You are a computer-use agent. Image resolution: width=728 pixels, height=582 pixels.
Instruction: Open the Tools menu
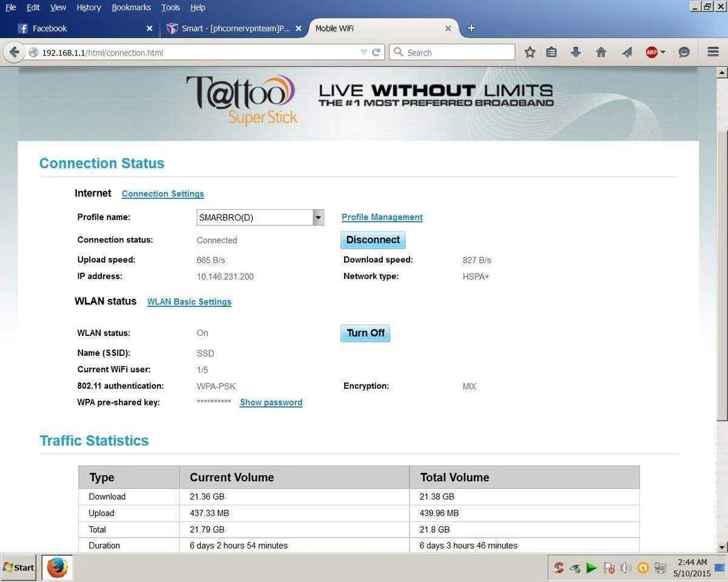pos(170,7)
